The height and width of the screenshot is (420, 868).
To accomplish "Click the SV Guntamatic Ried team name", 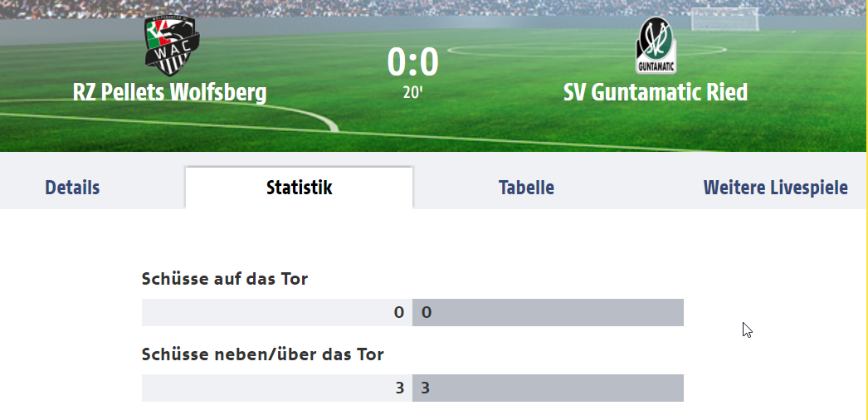I will tap(656, 92).
